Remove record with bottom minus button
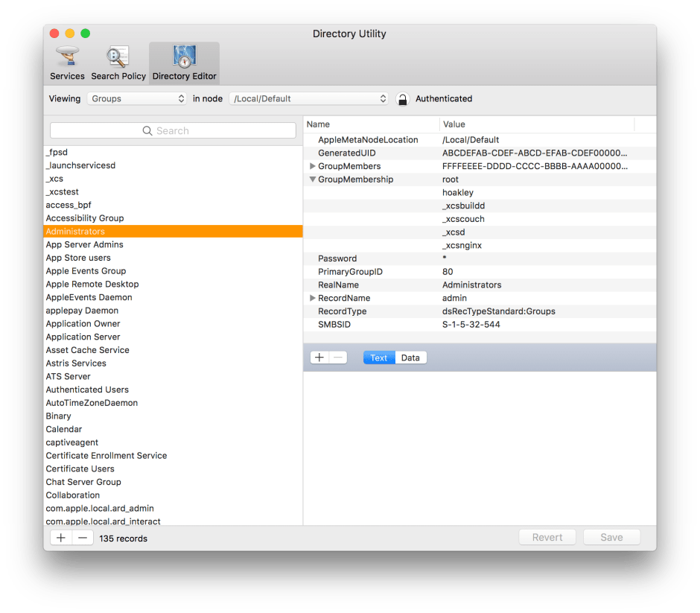This screenshot has width=700, height=613. click(x=82, y=538)
